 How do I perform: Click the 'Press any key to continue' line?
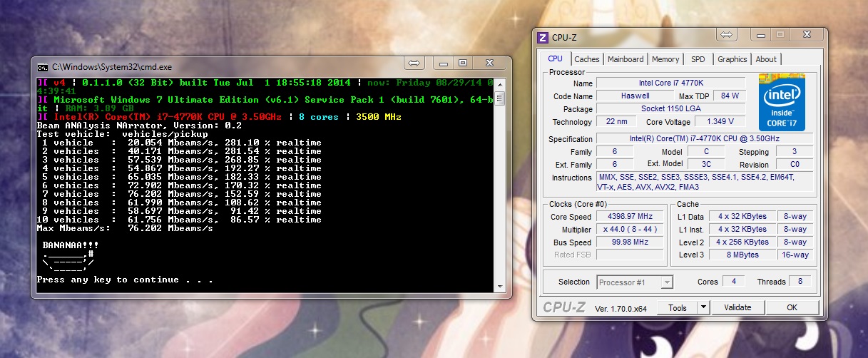(x=125, y=280)
